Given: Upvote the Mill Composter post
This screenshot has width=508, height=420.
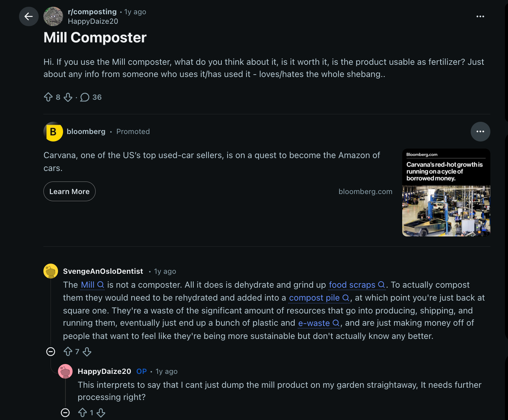Looking at the screenshot, I should [48, 97].
